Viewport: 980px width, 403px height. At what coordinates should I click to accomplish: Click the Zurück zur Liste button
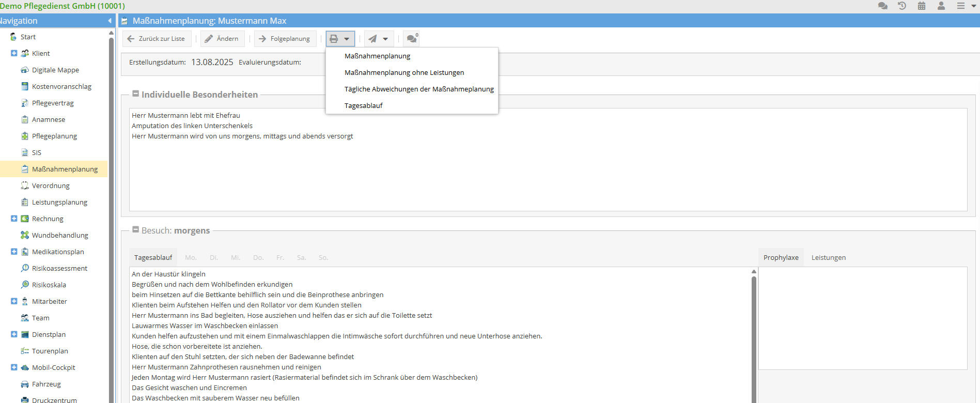click(x=157, y=39)
